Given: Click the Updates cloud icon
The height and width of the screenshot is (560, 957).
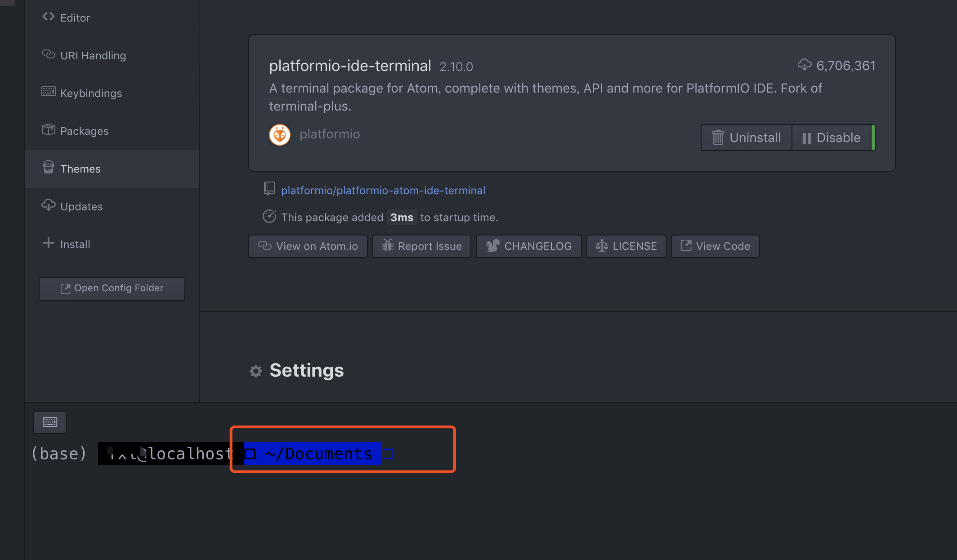Looking at the screenshot, I should pyautogui.click(x=49, y=205).
